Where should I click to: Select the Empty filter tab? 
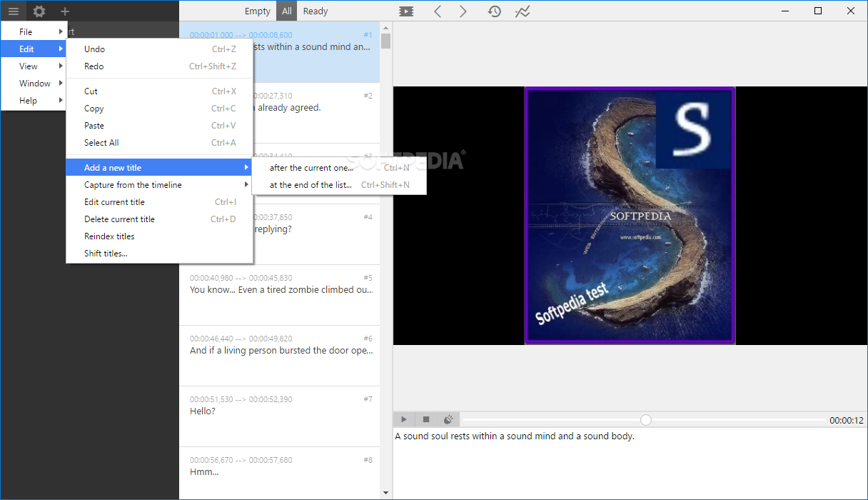point(258,11)
